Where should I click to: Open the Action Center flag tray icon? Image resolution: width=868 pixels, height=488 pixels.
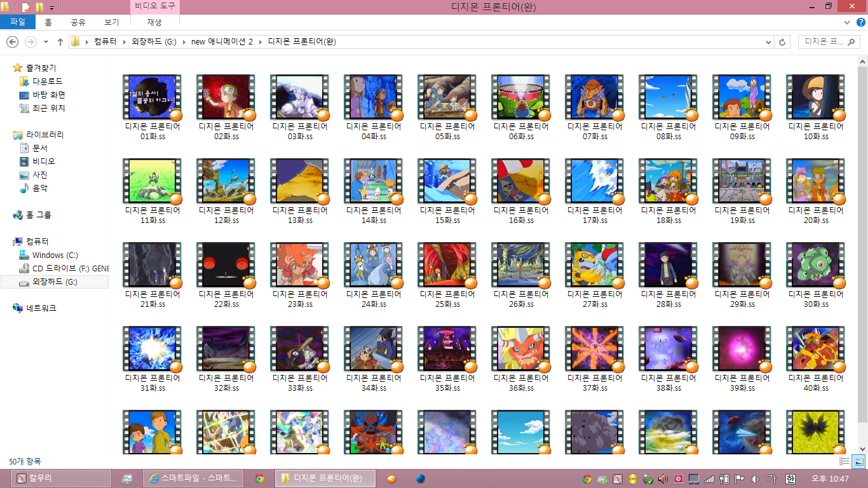pos(740,478)
